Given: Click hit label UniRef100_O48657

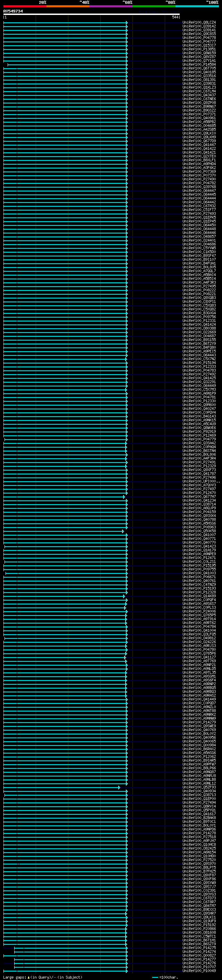Looking at the screenshot, I should 199,237.
